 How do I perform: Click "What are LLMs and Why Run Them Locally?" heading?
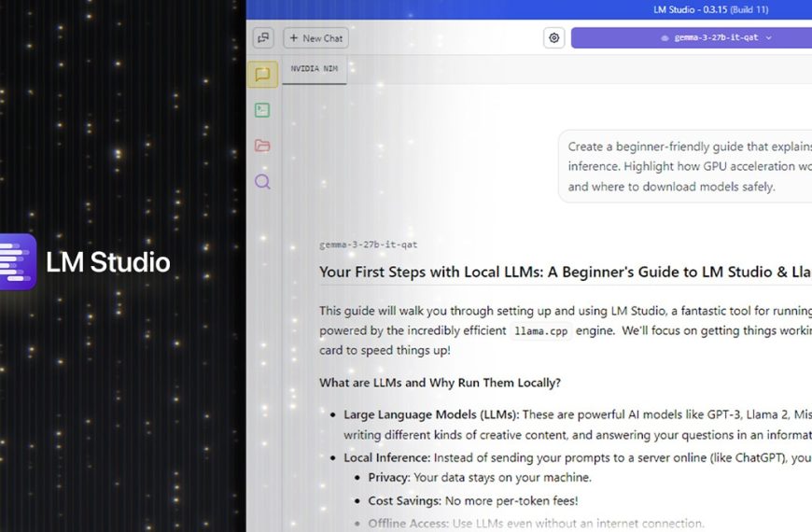pos(440,383)
